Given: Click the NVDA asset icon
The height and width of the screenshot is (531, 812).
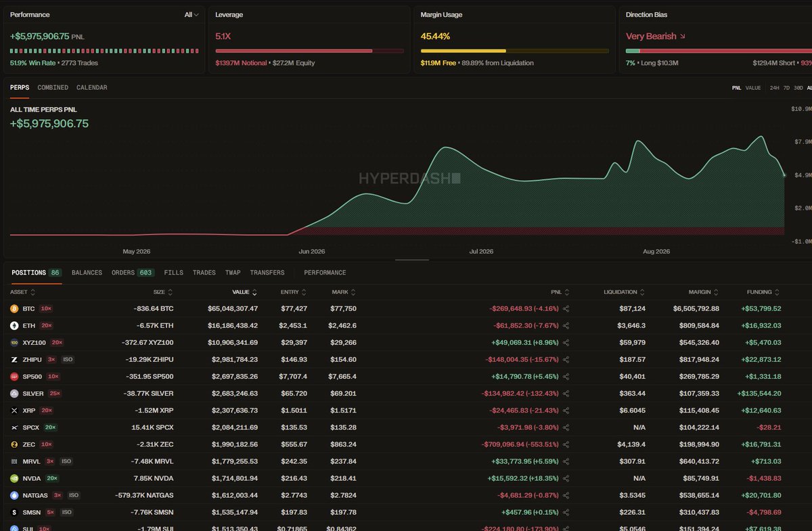Looking at the screenshot, I should tap(14, 478).
